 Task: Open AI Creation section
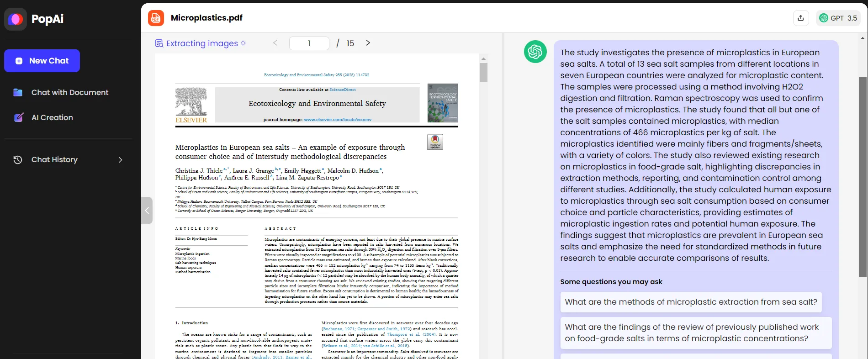[x=52, y=117]
